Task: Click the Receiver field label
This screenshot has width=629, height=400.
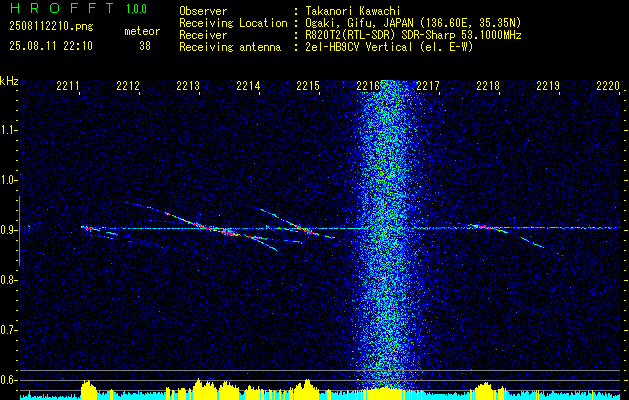Action: click(x=203, y=35)
